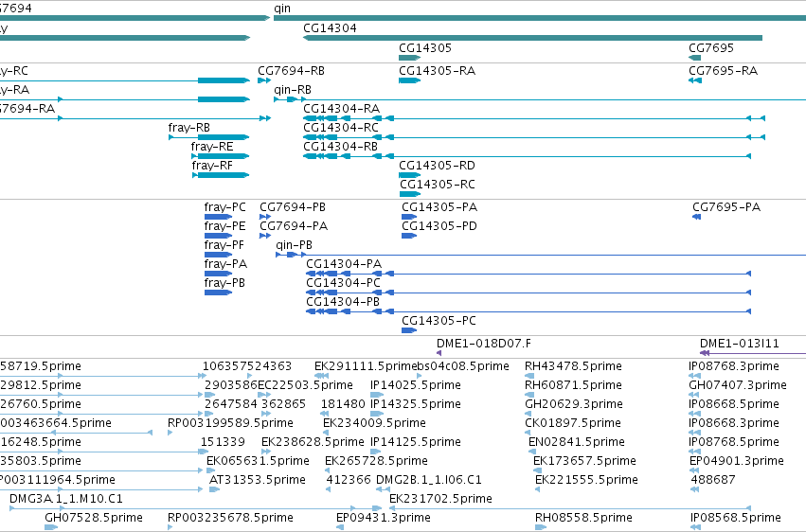Click the EK173657.5prime EST
The image size is (806, 532).
click(537, 470)
